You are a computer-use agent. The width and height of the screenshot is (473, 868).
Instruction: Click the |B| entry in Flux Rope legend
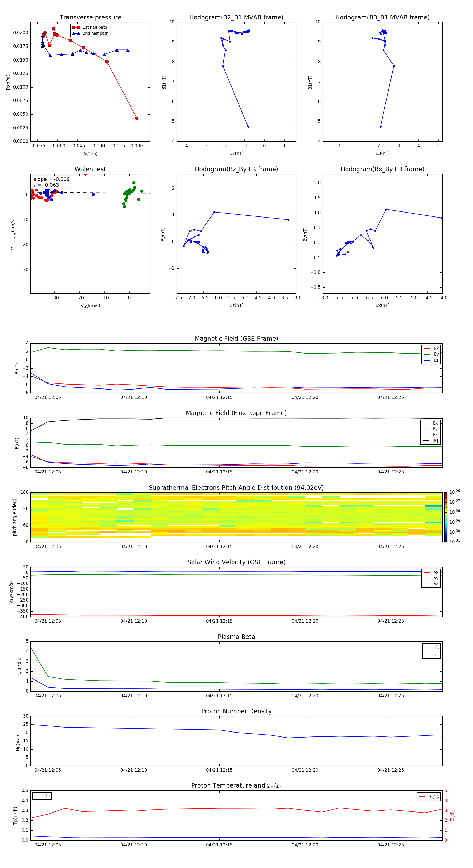tap(431, 441)
